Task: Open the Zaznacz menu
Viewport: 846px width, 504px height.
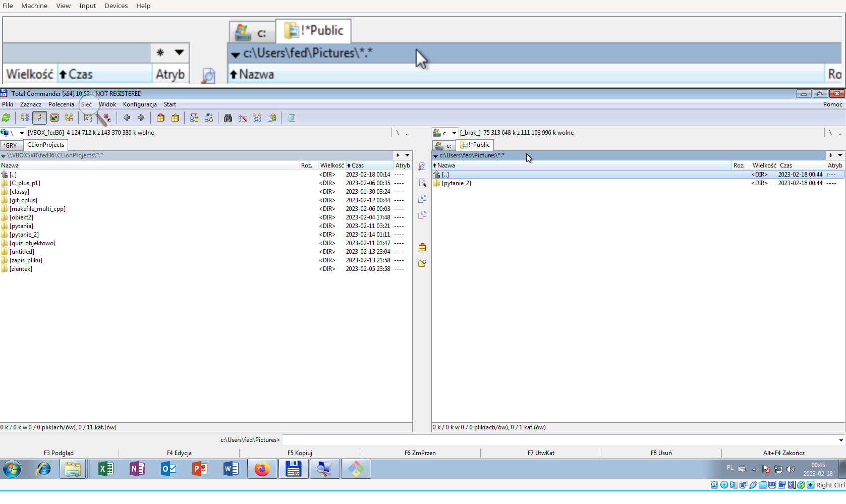Action: click(x=31, y=104)
